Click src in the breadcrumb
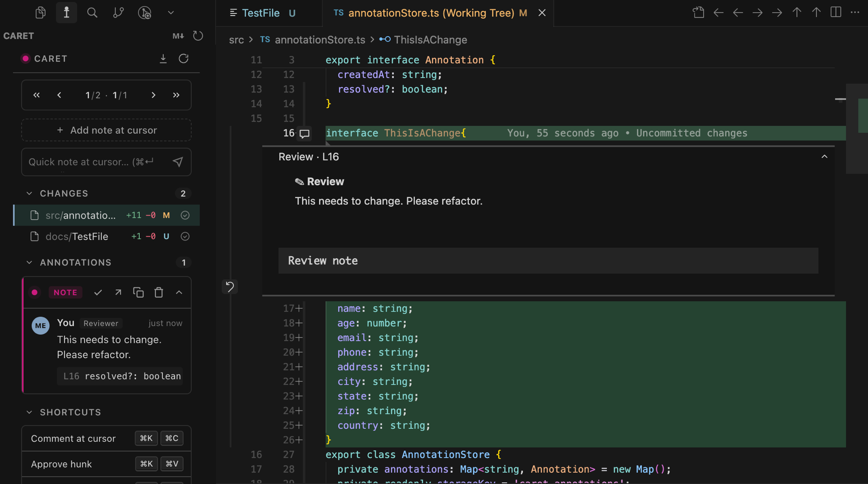 tap(237, 40)
